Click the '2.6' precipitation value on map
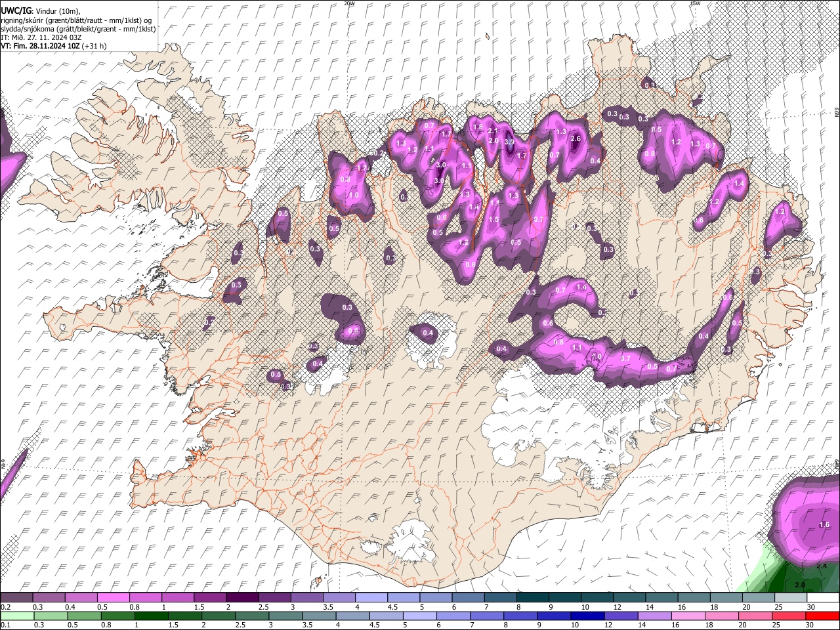The height and width of the screenshot is (630, 840). pyautogui.click(x=576, y=138)
